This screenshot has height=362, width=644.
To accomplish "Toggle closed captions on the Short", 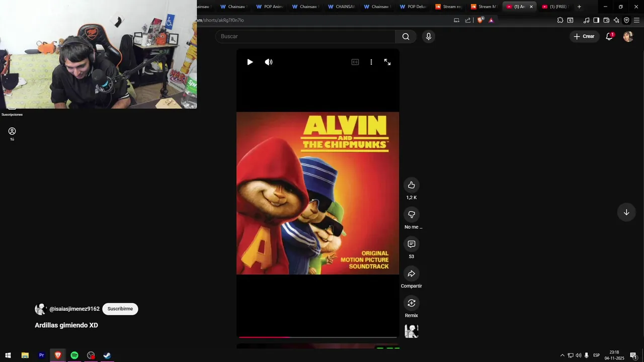I will click(x=355, y=62).
